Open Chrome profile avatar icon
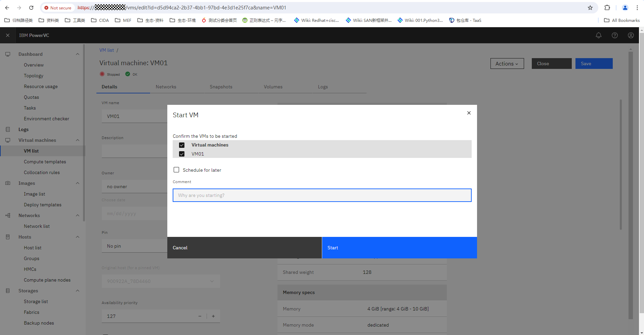 625,7
